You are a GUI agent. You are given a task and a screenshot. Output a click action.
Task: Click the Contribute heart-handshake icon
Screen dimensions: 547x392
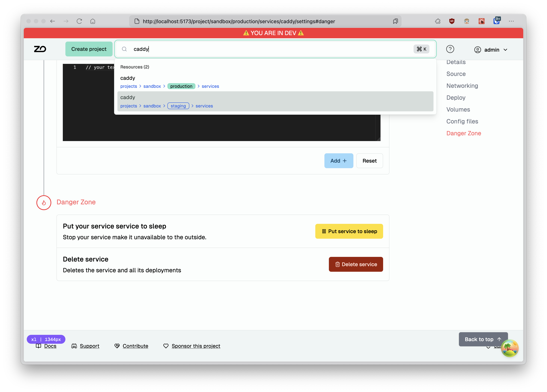tap(117, 346)
